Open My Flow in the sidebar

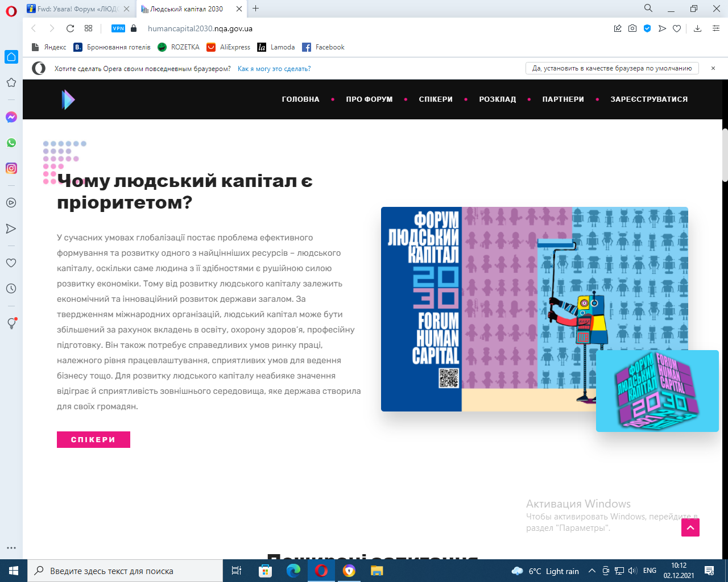(11, 228)
